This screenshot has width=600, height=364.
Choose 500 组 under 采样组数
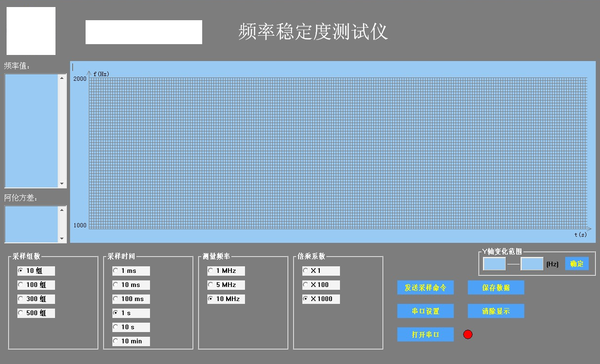point(36,313)
